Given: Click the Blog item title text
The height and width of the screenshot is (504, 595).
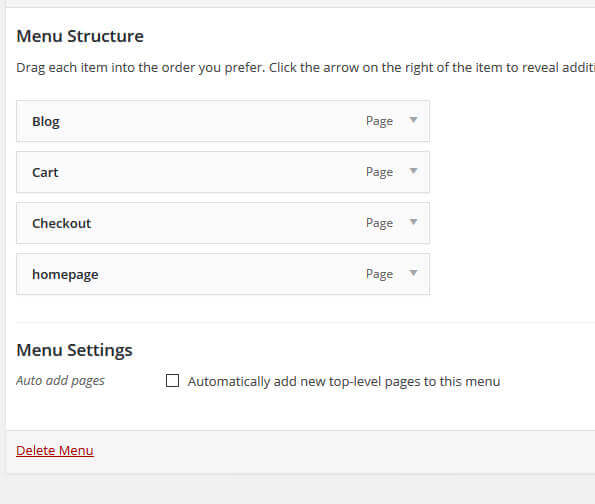Looking at the screenshot, I should coord(46,122).
